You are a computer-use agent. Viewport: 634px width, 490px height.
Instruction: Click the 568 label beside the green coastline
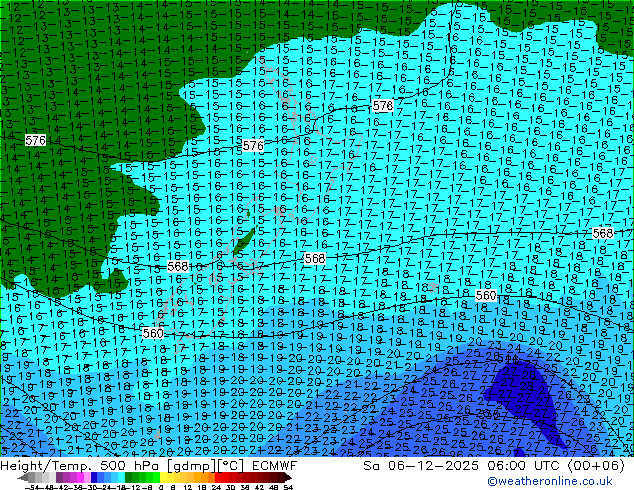[x=178, y=267]
